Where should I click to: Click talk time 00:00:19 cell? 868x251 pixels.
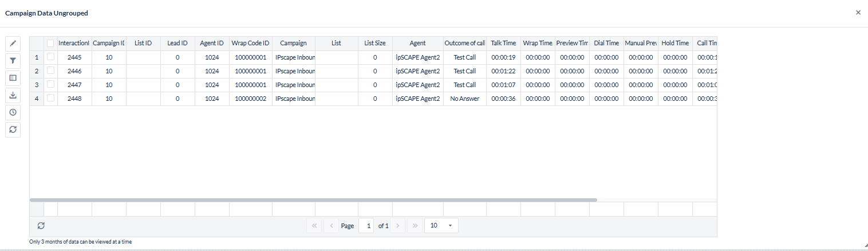(503, 57)
